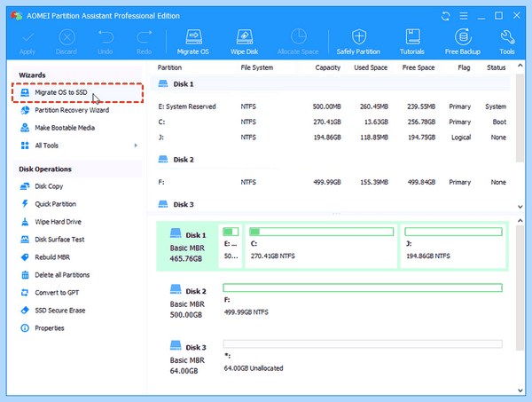Select Rebuild MBR operation

point(52,257)
